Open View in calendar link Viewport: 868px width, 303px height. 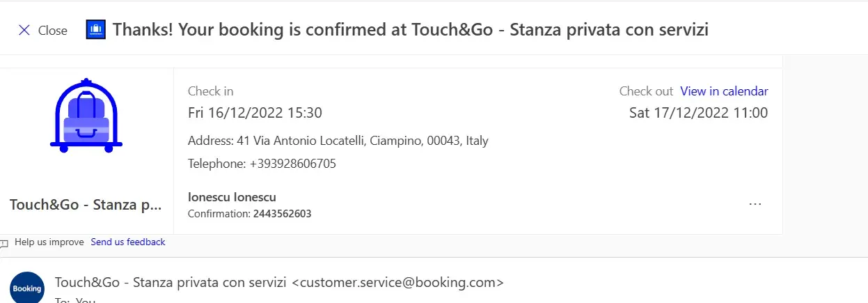click(x=724, y=91)
